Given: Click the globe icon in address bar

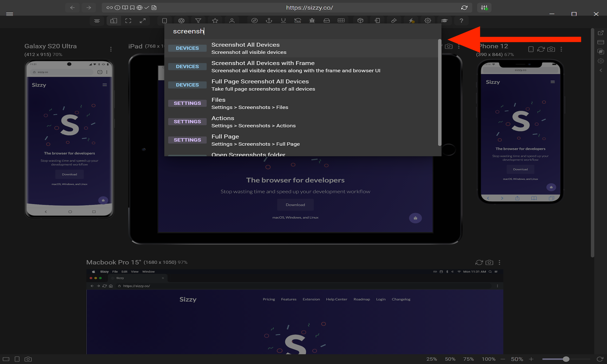Looking at the screenshot, I should [x=140, y=8].
